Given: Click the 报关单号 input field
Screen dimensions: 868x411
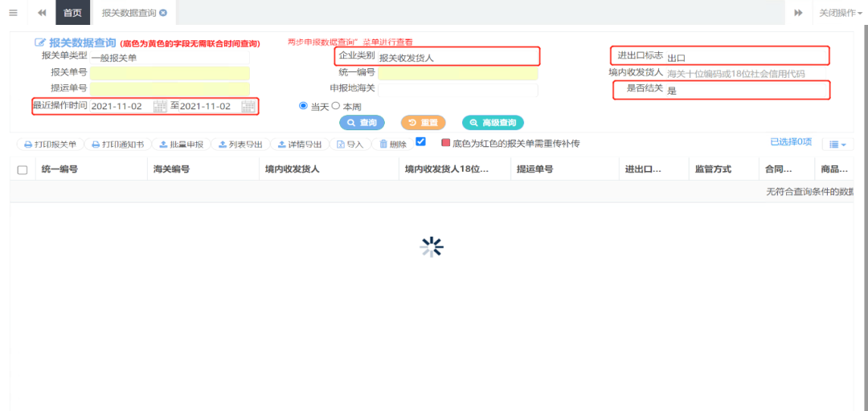Looking at the screenshot, I should (x=170, y=73).
